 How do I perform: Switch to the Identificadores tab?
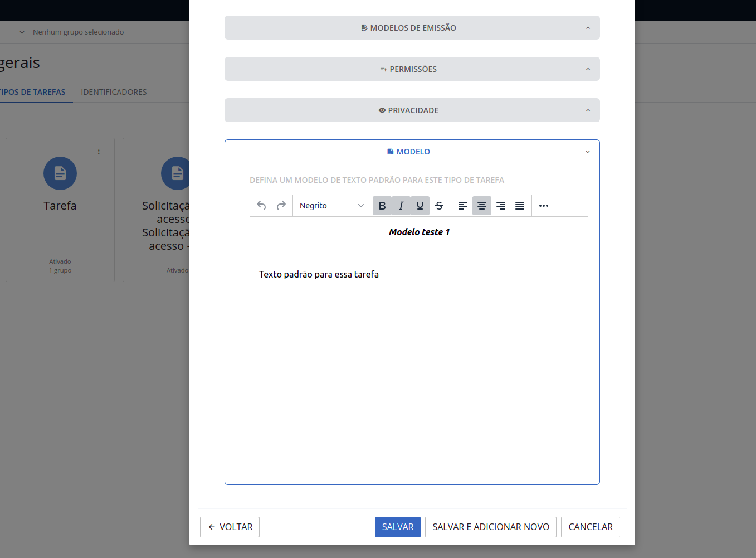click(x=114, y=92)
